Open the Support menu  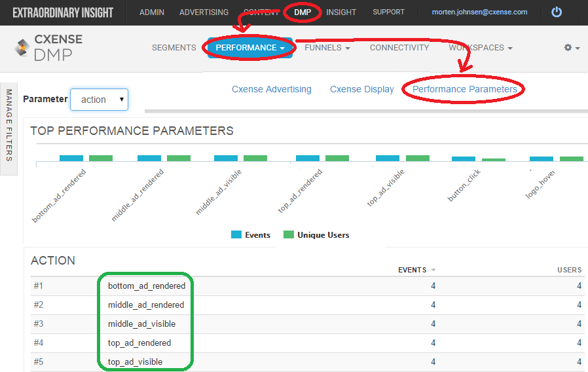[388, 12]
